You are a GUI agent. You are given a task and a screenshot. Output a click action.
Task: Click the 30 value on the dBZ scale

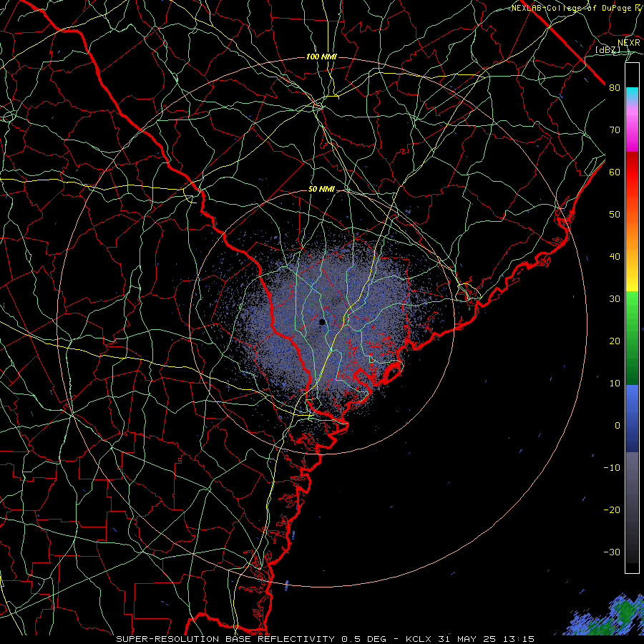pyautogui.click(x=615, y=299)
